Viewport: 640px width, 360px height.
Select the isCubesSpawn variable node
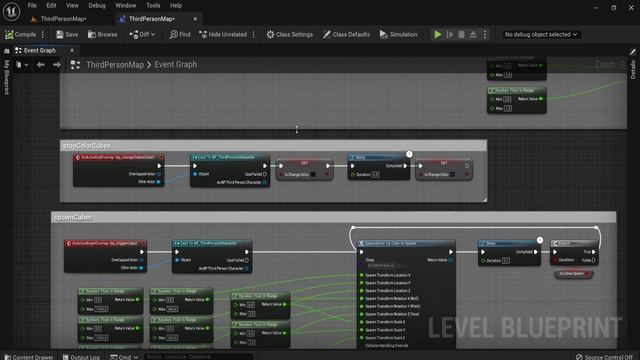tap(573, 273)
